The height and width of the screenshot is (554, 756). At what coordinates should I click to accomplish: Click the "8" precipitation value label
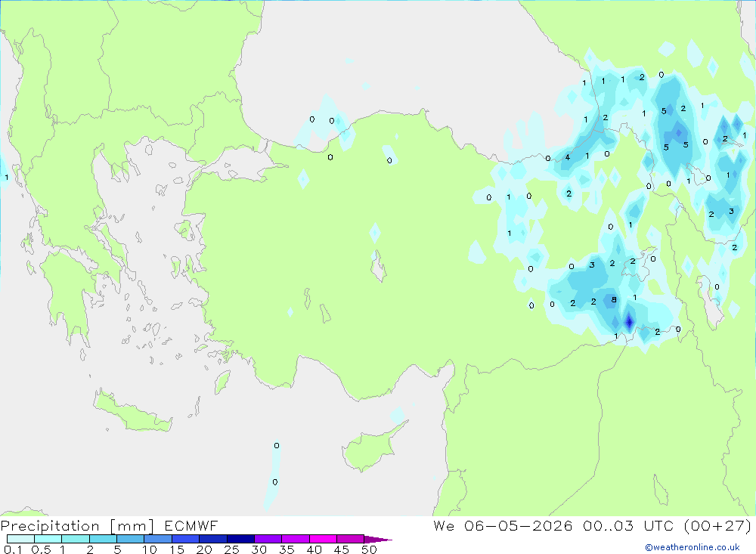click(x=614, y=299)
